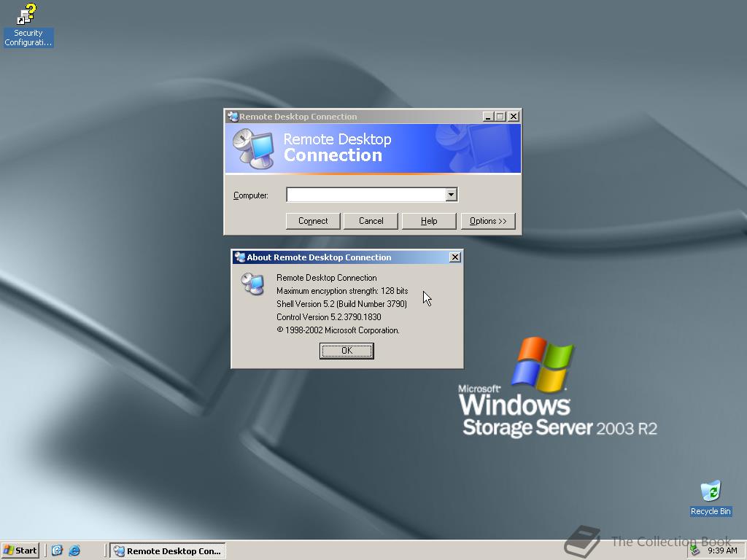
Task: Close the About Remote Desktop Connection dialog
Action: click(455, 257)
